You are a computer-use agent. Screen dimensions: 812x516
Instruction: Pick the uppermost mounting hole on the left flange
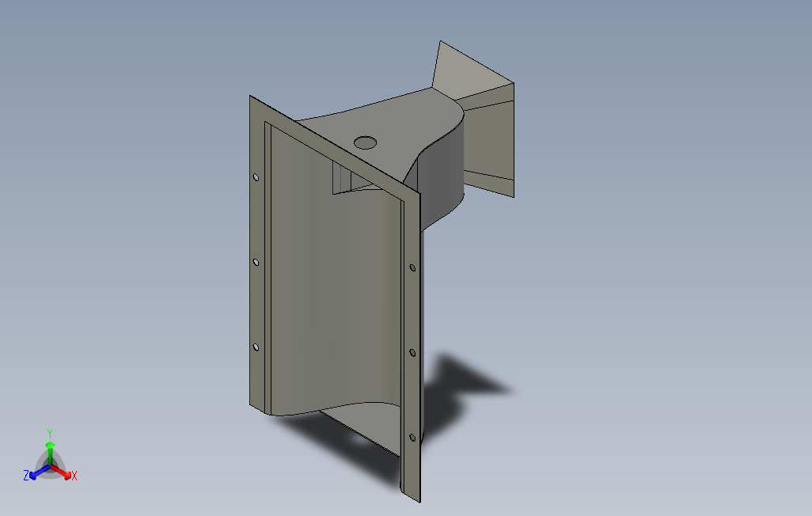pos(256,177)
